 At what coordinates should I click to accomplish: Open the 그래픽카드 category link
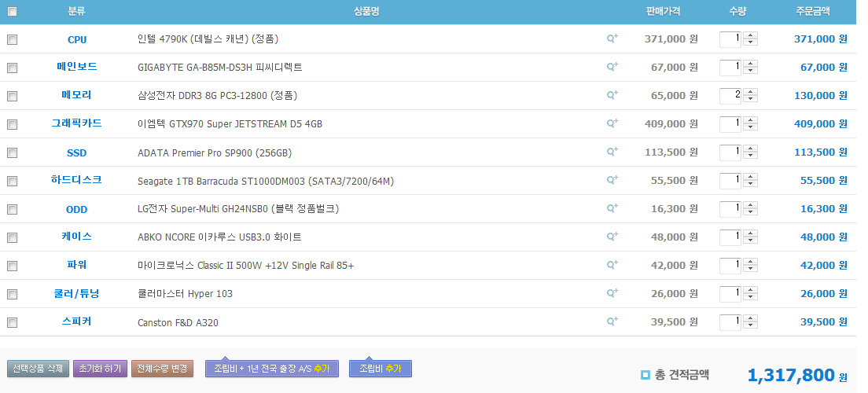click(x=77, y=123)
